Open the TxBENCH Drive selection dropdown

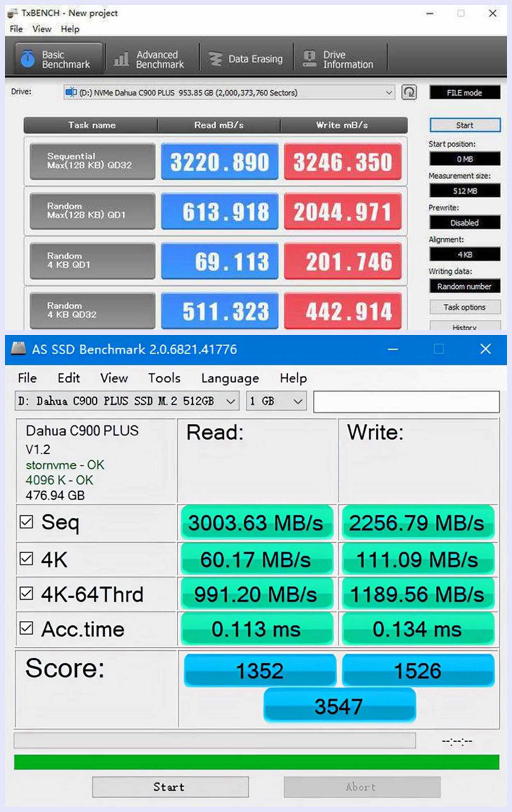tap(229, 92)
